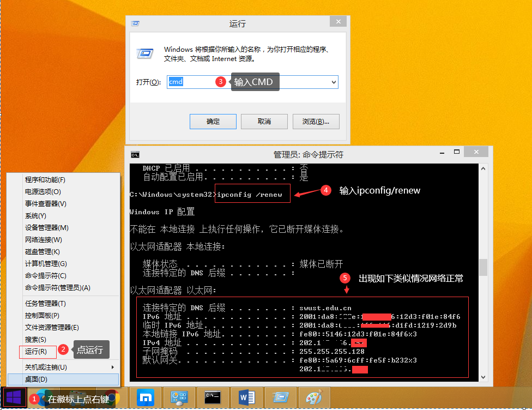Open the Control Panel taskbar icon

(x=179, y=397)
